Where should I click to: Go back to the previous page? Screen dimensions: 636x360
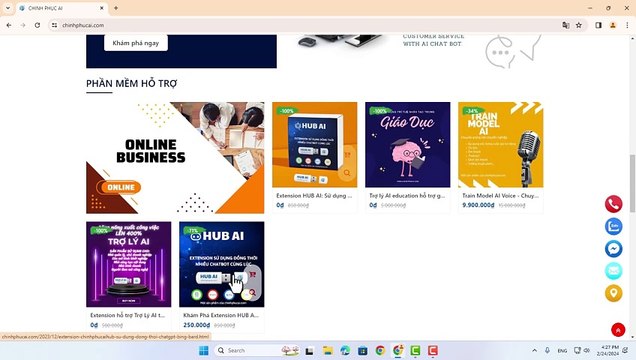click(9, 25)
